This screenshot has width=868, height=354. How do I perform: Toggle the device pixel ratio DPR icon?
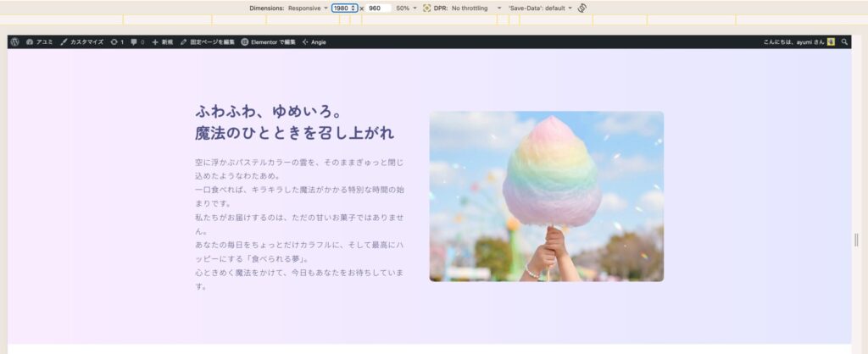[427, 8]
